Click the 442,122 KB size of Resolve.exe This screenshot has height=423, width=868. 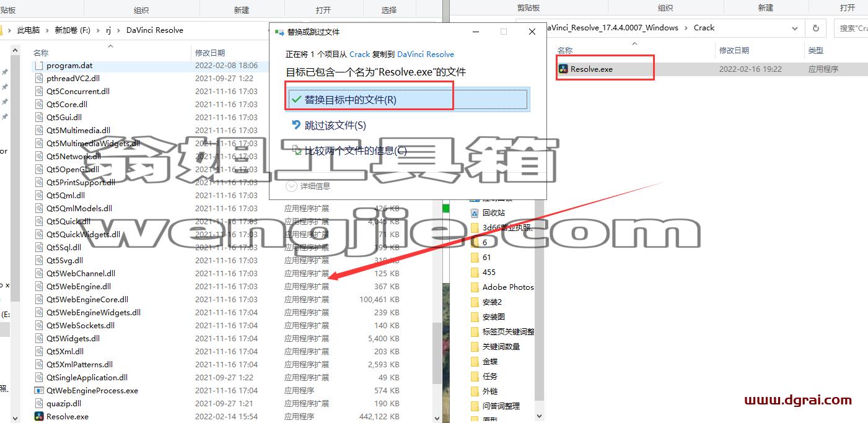tap(379, 417)
